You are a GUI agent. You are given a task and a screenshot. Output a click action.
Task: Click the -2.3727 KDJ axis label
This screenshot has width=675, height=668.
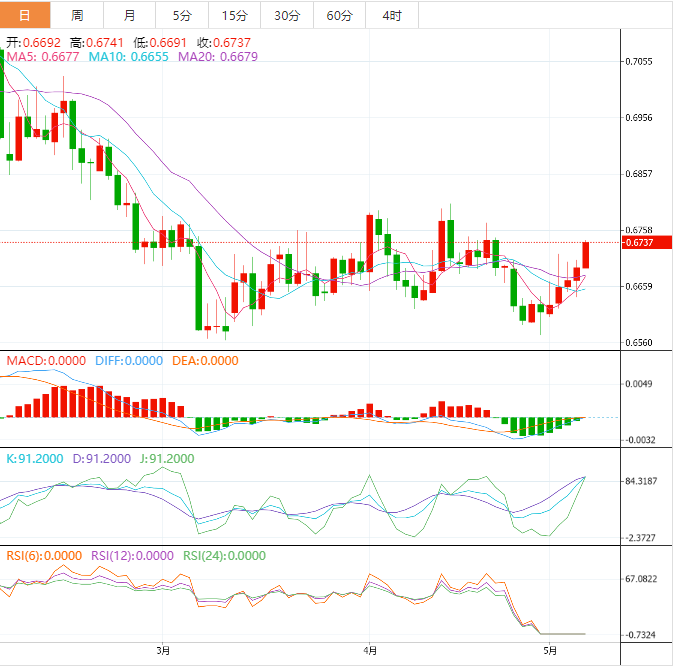(x=641, y=538)
